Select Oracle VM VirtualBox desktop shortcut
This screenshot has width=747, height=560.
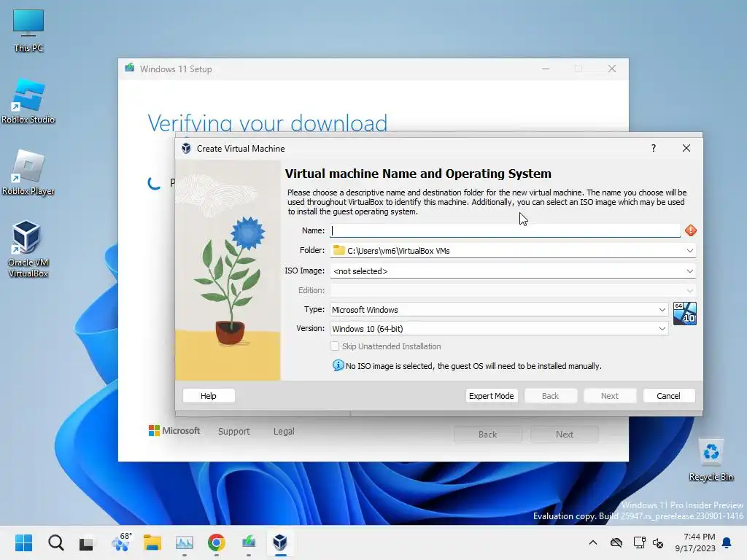coord(28,249)
